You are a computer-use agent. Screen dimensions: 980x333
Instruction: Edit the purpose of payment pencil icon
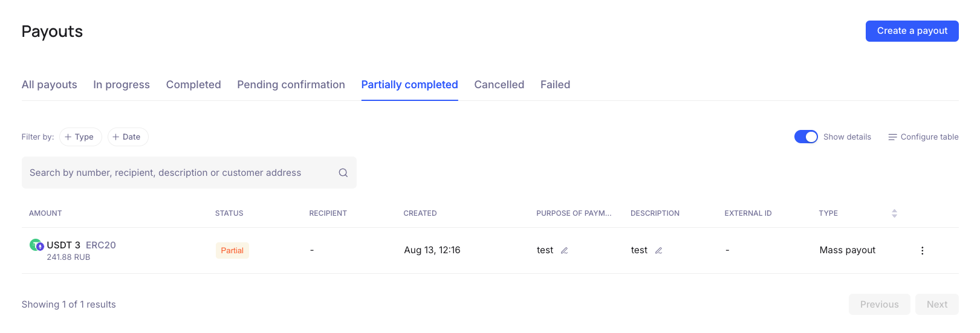[x=564, y=250]
